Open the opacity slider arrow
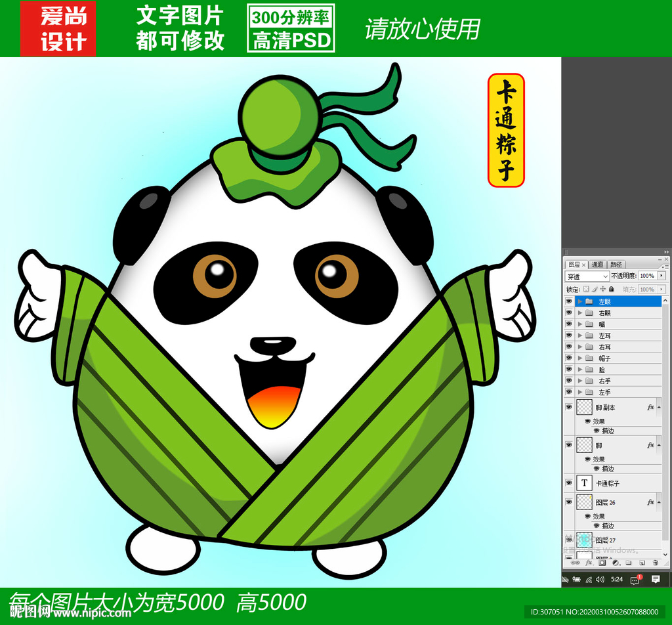672x625 pixels. click(661, 276)
